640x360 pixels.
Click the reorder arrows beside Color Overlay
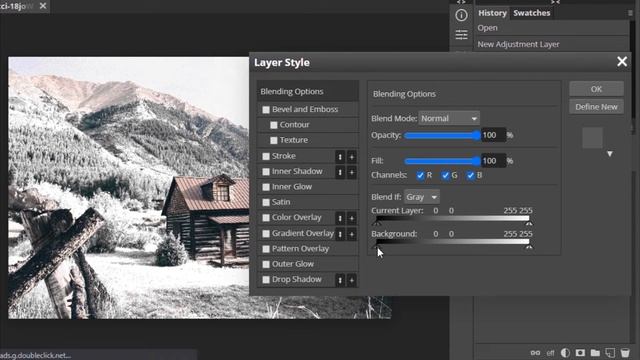pyautogui.click(x=340, y=218)
